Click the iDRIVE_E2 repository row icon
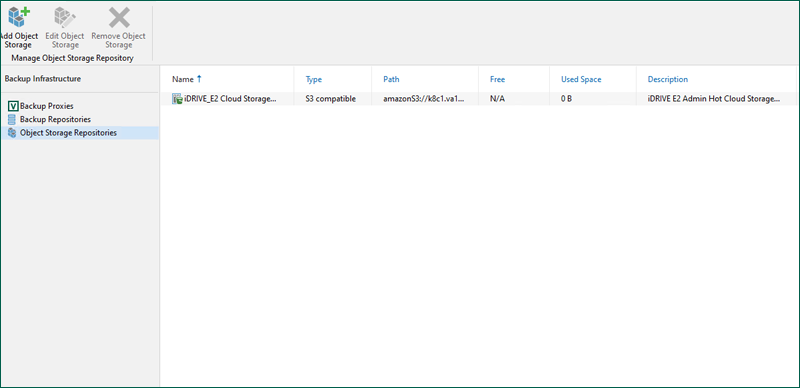The width and height of the screenshot is (800, 388). tap(177, 99)
